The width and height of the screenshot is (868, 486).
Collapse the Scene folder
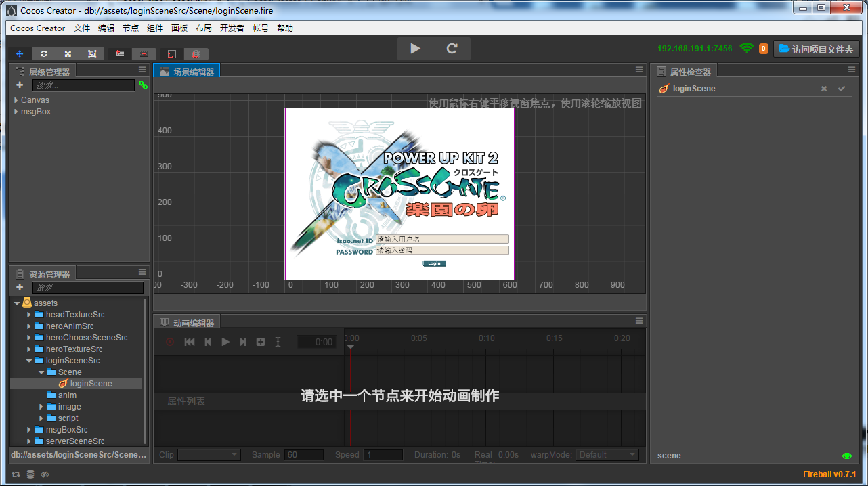click(41, 372)
